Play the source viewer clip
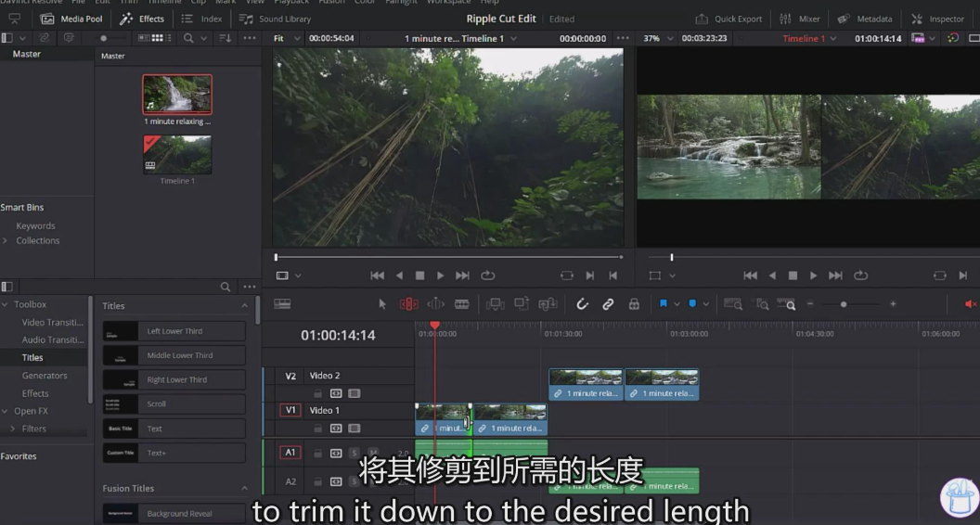Viewport: 980px width, 525px height. [x=440, y=275]
